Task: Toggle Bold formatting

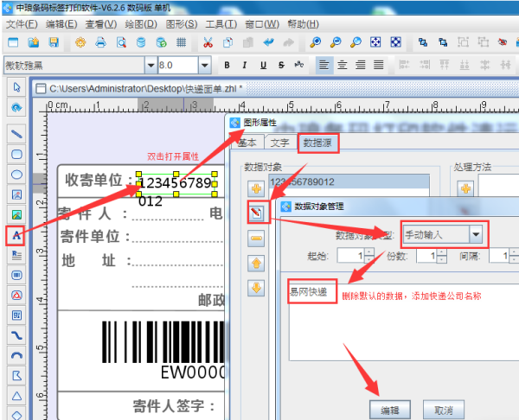Action: [227, 65]
